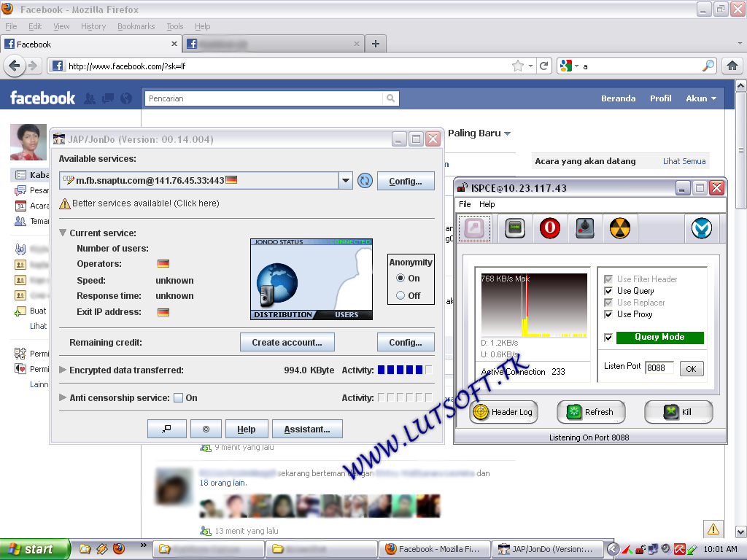Click the Create account button

pyautogui.click(x=287, y=343)
